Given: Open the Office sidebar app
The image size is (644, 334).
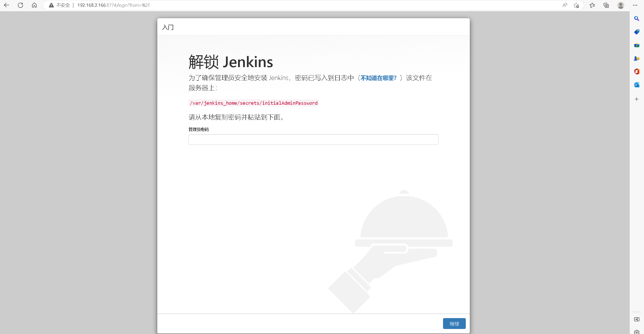Looking at the screenshot, I should click(x=636, y=72).
